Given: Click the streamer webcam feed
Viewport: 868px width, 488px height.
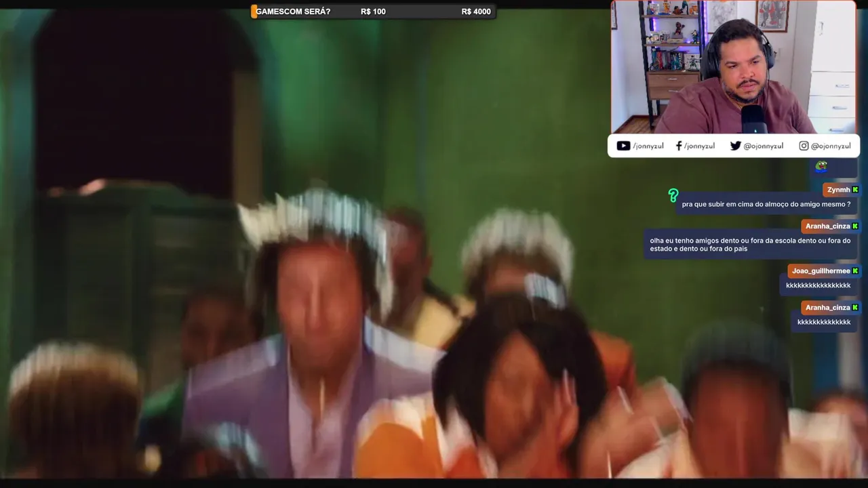Looking at the screenshot, I should point(733,67).
